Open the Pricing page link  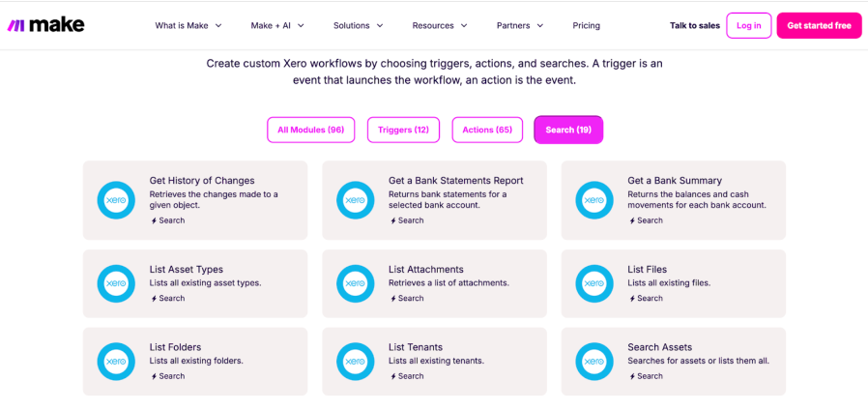[586, 25]
